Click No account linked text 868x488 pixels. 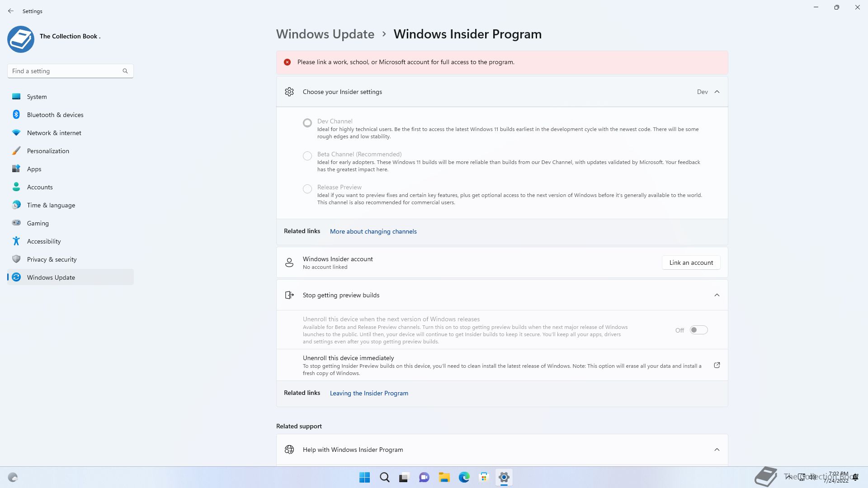point(325,267)
